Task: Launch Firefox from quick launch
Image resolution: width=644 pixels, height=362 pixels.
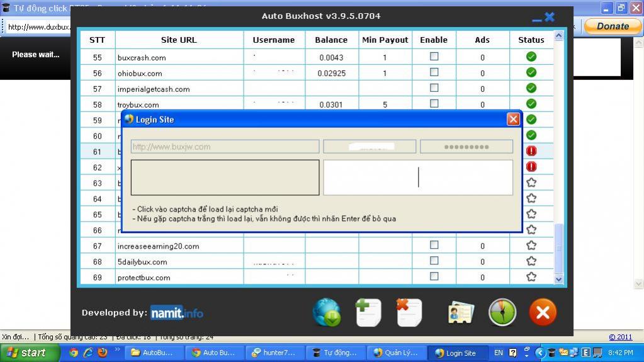Action: (x=102, y=353)
